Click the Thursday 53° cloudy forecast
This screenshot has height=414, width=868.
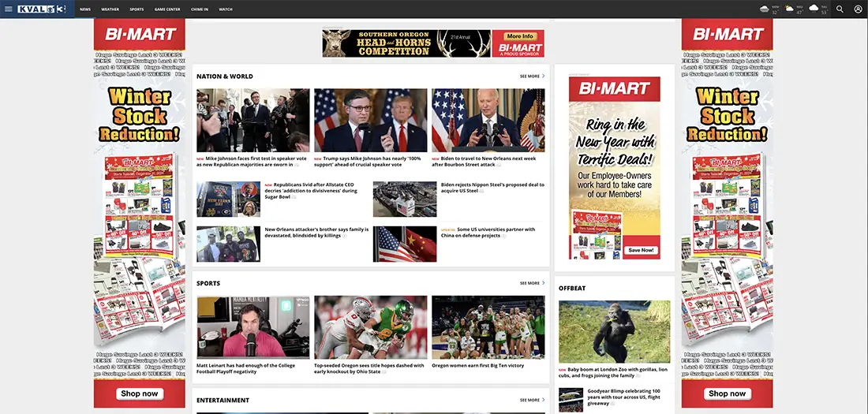click(817, 9)
